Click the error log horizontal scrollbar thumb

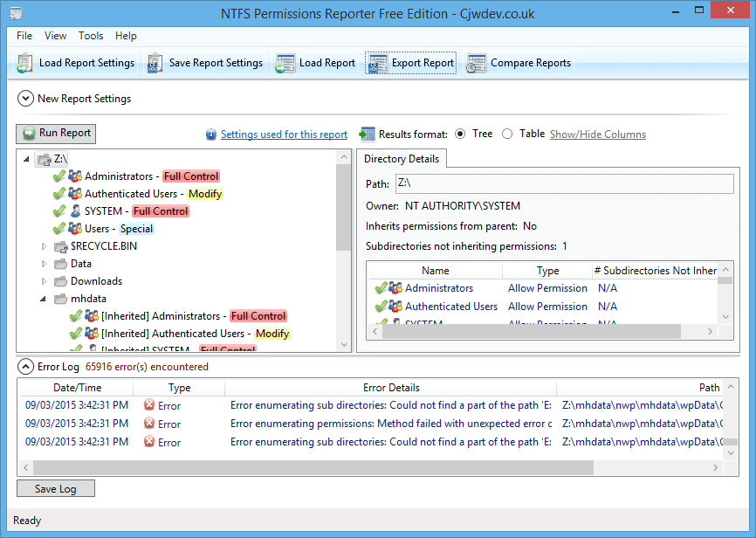pyautogui.click(x=313, y=467)
